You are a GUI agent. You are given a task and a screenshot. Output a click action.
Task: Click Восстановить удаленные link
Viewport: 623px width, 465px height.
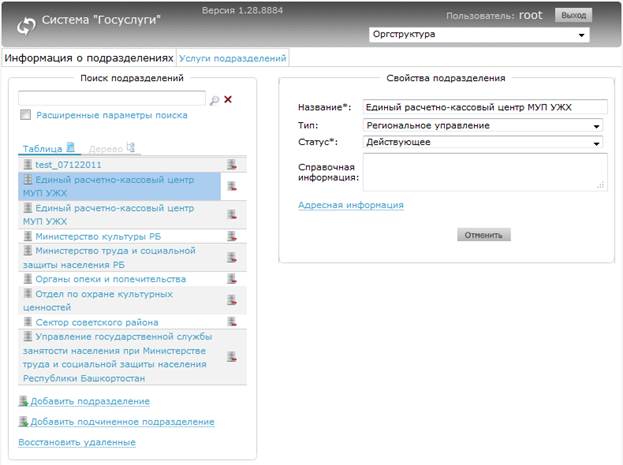point(77,442)
